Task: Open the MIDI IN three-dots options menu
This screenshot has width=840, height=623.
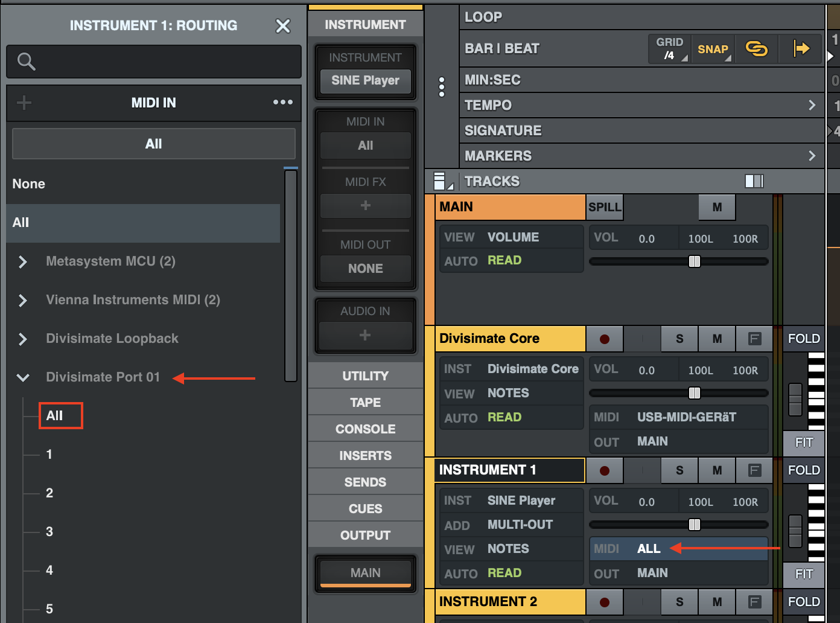Action: [x=282, y=103]
